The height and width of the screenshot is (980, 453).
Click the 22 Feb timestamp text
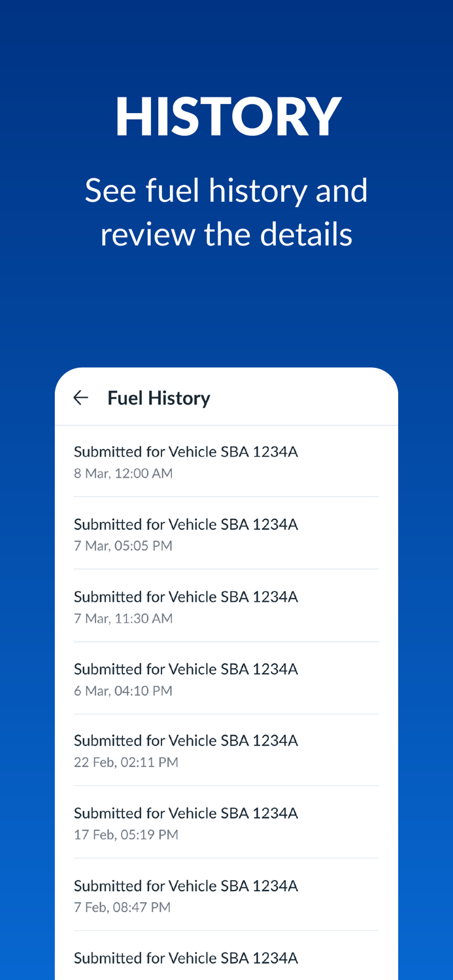126,762
